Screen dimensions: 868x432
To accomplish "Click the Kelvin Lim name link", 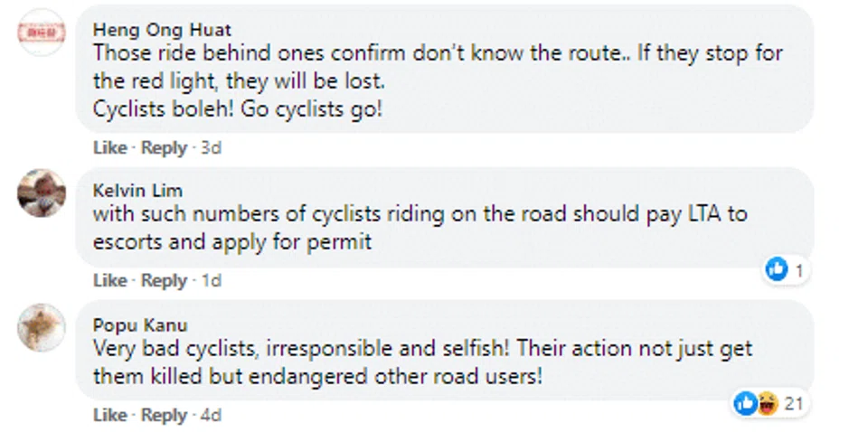I will pyautogui.click(x=137, y=191).
